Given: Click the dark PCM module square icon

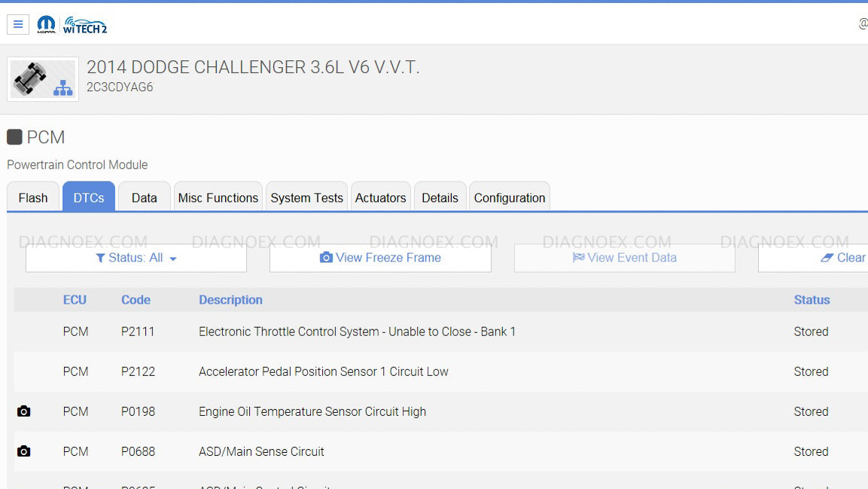Looking at the screenshot, I should point(14,137).
